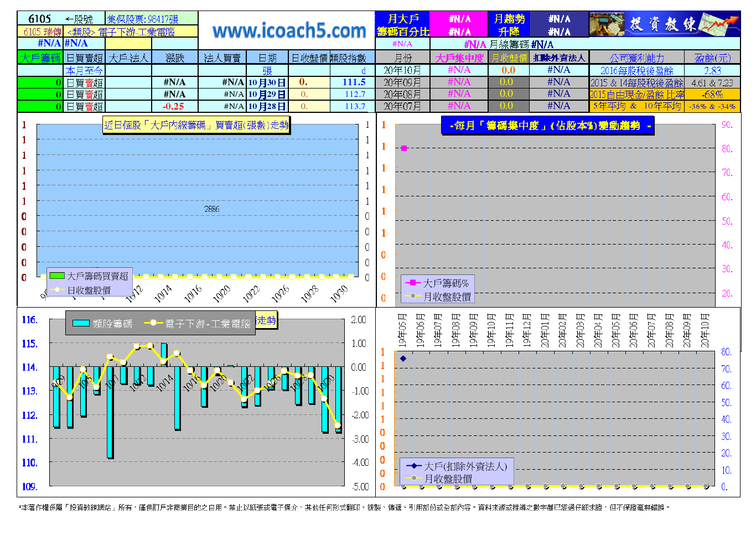Screen dimensions: 756x535
Task: Click the blue diamond data point on lower-right chart
Action: point(403,359)
